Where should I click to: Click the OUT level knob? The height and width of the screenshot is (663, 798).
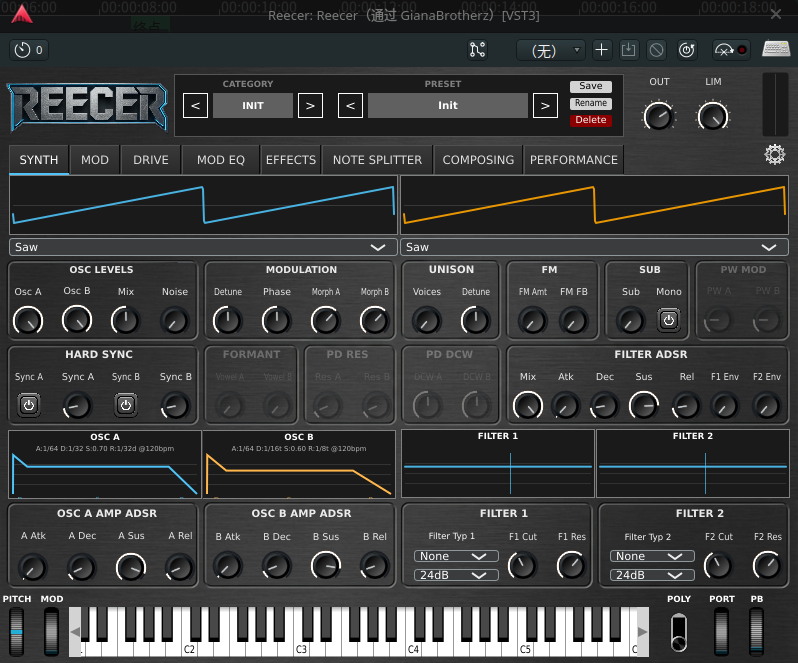point(659,116)
